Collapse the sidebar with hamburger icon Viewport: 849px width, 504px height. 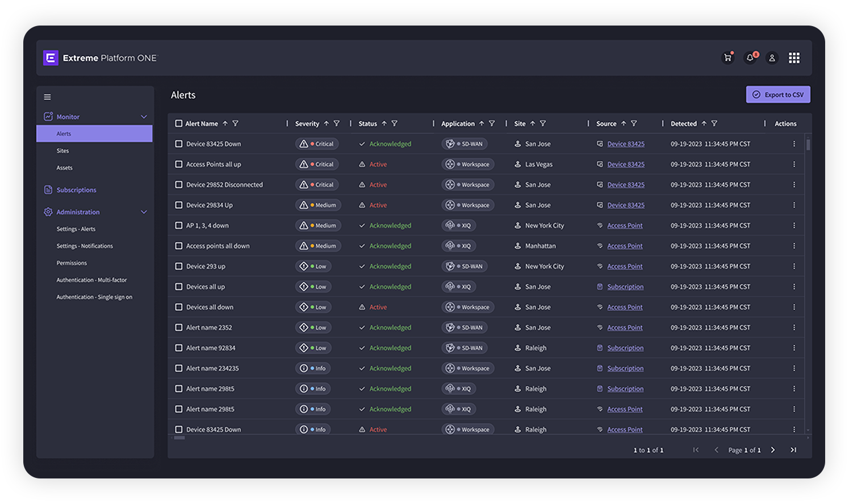click(x=48, y=97)
